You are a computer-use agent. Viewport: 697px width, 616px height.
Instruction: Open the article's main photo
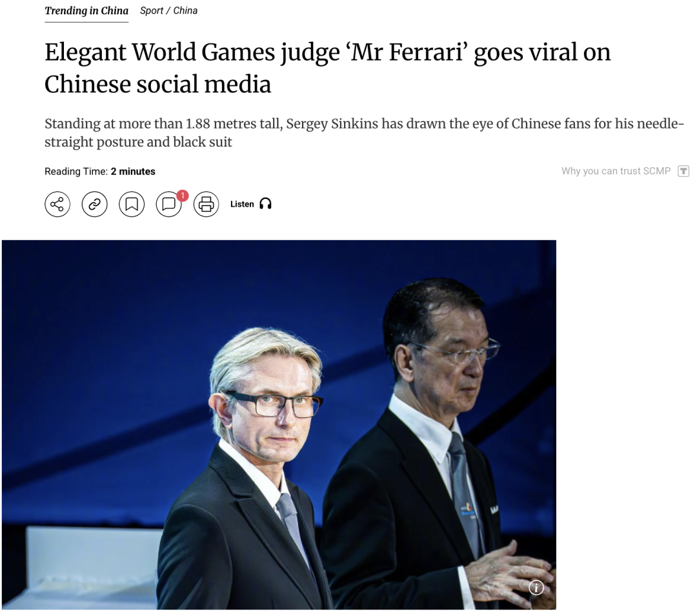click(279, 425)
